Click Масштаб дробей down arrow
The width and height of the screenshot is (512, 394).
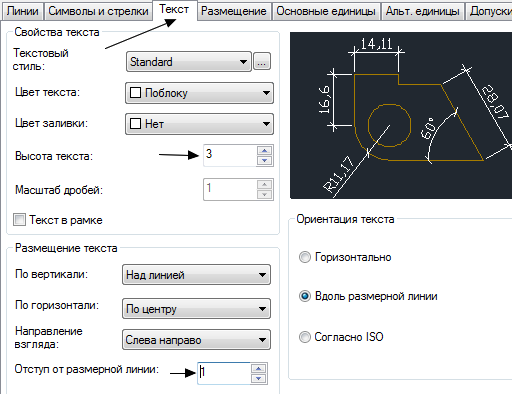pos(265,195)
